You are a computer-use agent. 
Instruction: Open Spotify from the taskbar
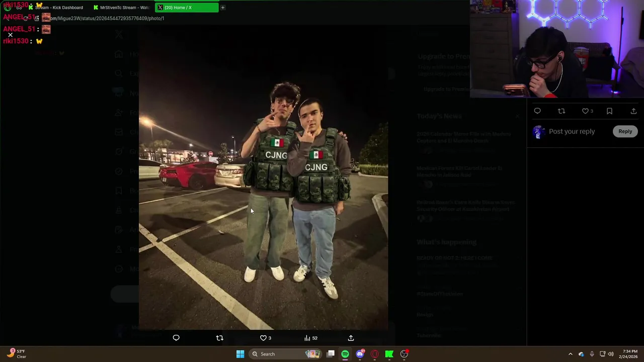pyautogui.click(x=345, y=354)
